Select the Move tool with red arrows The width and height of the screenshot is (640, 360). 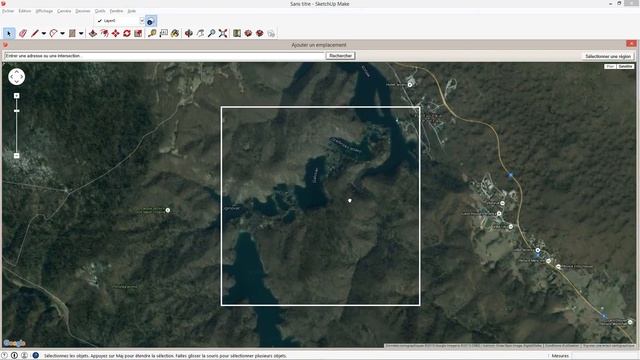(x=116, y=33)
